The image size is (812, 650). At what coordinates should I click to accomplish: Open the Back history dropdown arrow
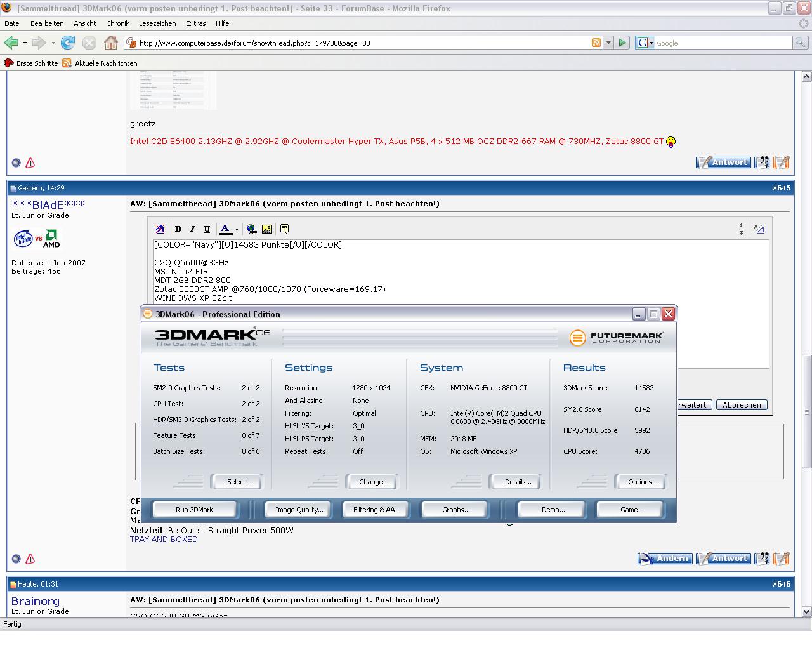click(25, 43)
